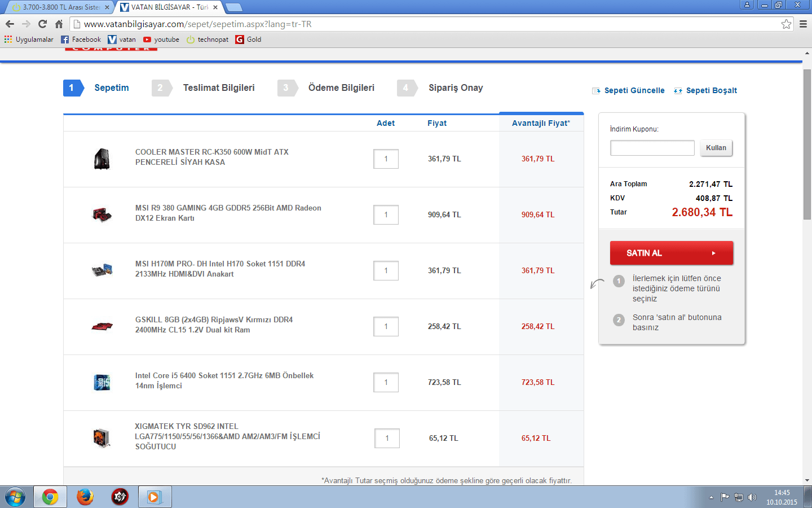Go back to the previous page
The width and height of the screenshot is (812, 508).
(10, 24)
